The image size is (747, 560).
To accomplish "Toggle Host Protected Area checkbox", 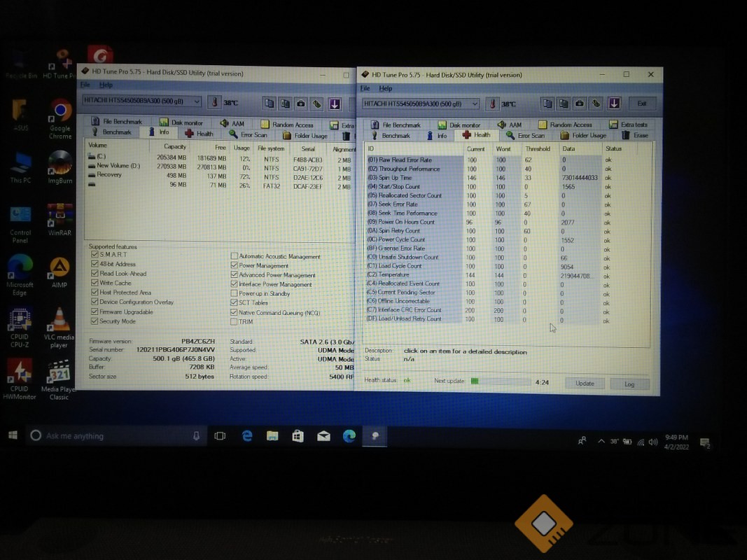I will coord(95,293).
